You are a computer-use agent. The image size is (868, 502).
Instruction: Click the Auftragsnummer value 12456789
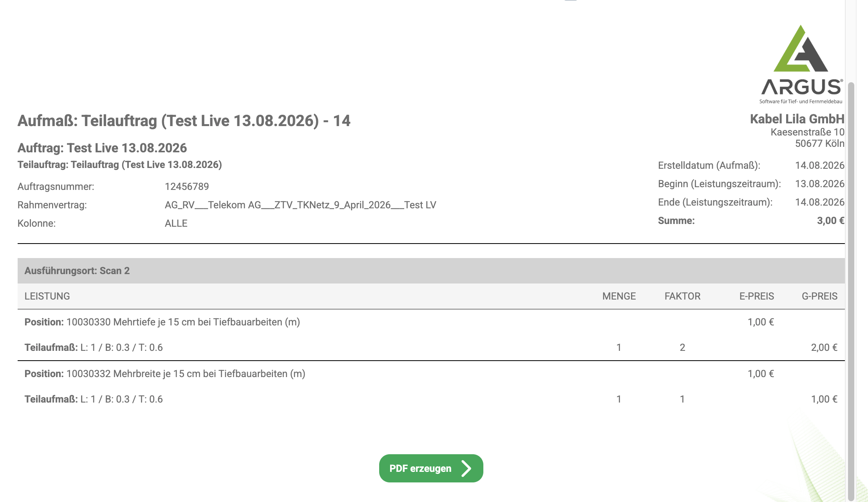pyautogui.click(x=187, y=186)
